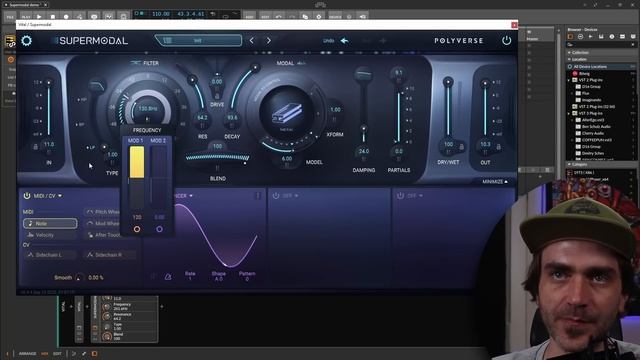
Task: Select the Sidechain L CV source
Action: point(50,255)
